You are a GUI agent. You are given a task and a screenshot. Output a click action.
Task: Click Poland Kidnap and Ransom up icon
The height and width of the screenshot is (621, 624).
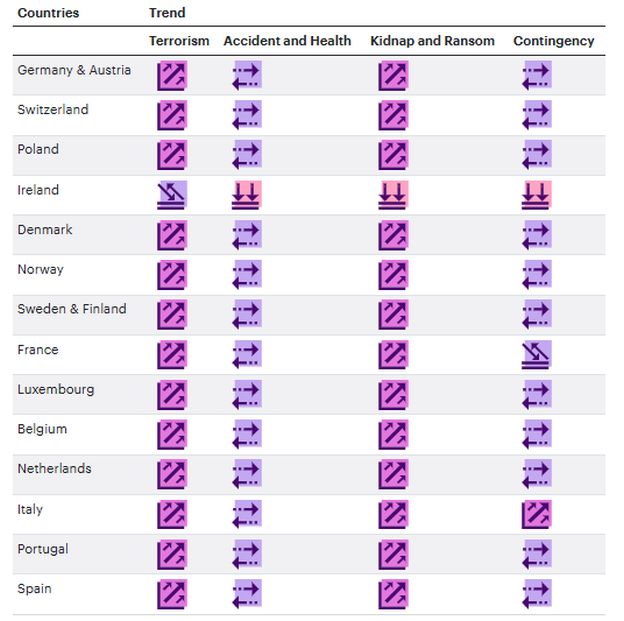[x=393, y=155]
